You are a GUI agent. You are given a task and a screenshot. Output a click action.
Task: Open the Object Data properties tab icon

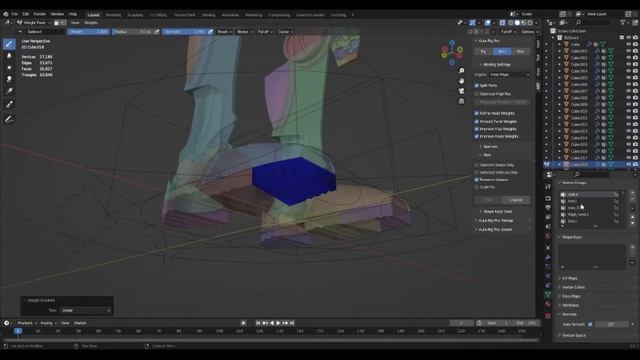548,294
